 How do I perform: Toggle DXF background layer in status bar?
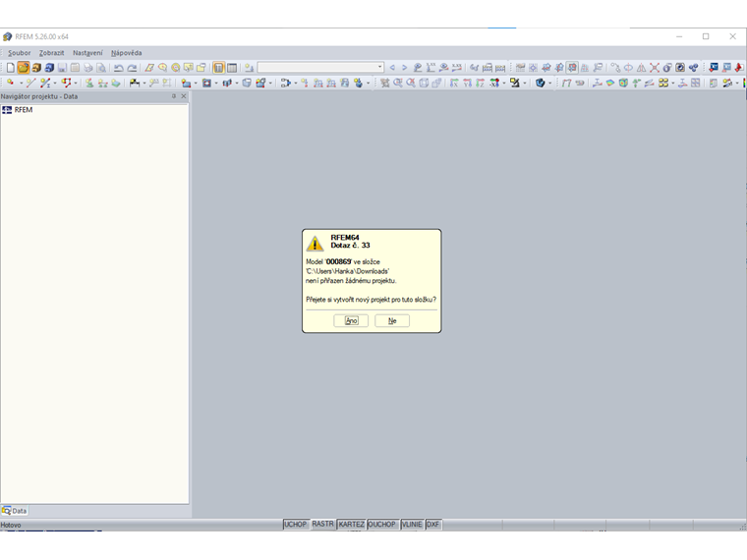(433, 525)
